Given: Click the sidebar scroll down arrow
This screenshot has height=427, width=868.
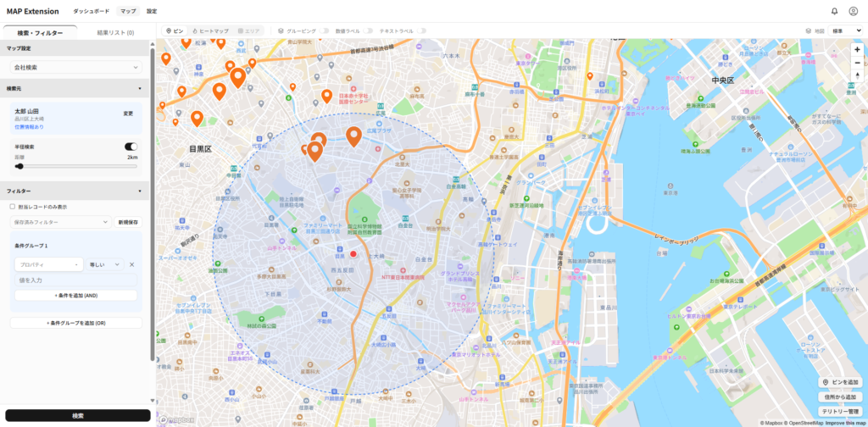Looking at the screenshot, I should coord(153,401).
